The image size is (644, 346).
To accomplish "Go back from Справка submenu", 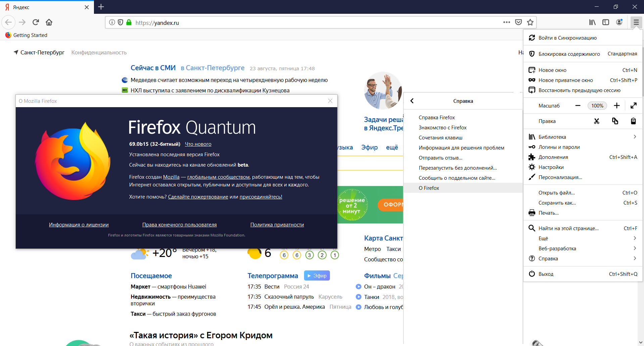I will click(x=412, y=101).
